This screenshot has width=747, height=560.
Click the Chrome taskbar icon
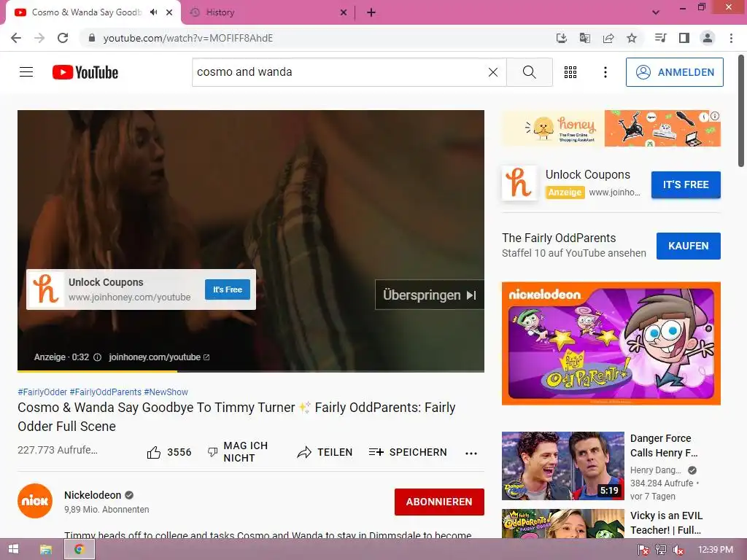click(79, 549)
